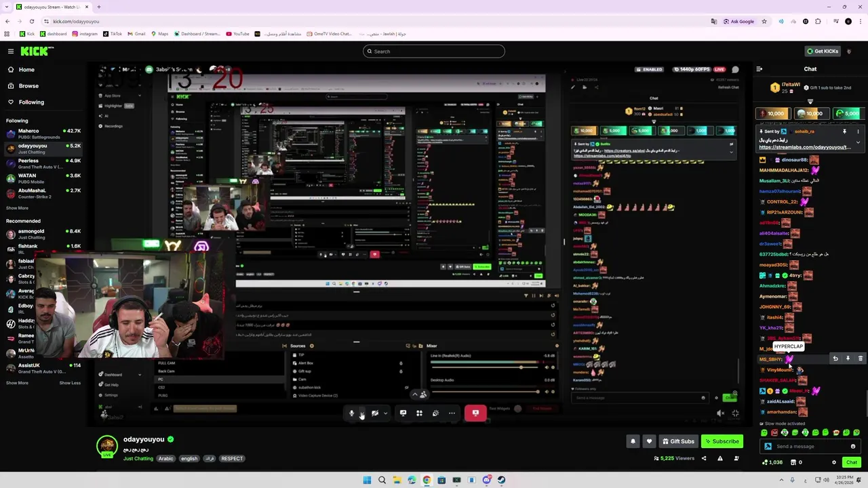Click the Subscribe button

[x=722, y=441]
